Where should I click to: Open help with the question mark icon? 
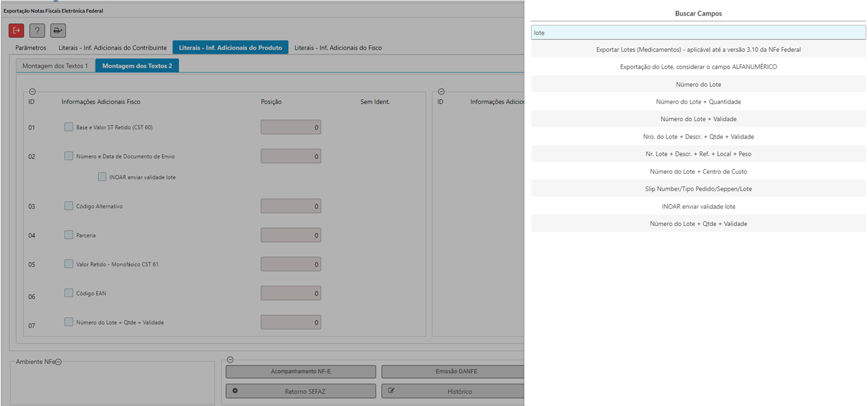tap(37, 30)
